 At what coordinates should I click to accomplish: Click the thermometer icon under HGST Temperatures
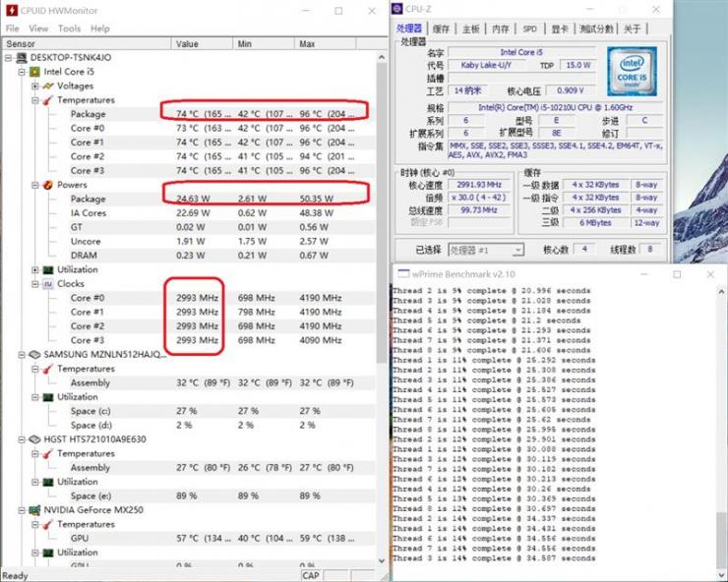coord(48,454)
